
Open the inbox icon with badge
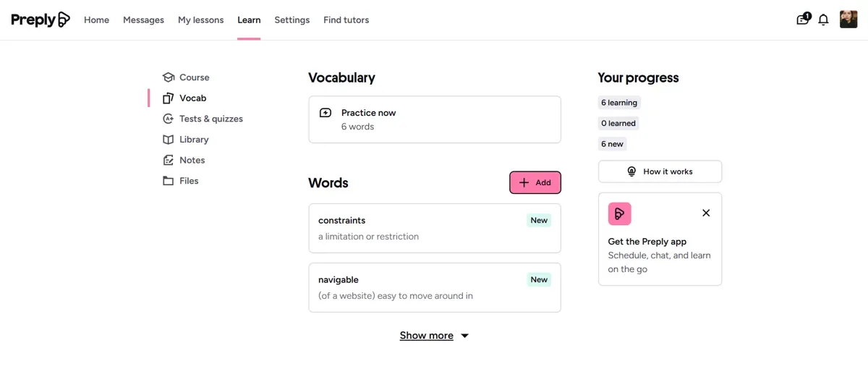(x=803, y=20)
